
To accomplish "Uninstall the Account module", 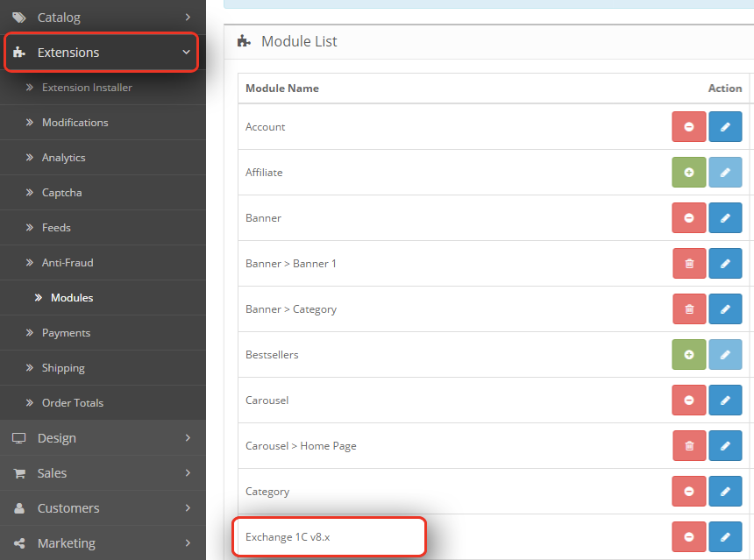I will click(x=688, y=127).
